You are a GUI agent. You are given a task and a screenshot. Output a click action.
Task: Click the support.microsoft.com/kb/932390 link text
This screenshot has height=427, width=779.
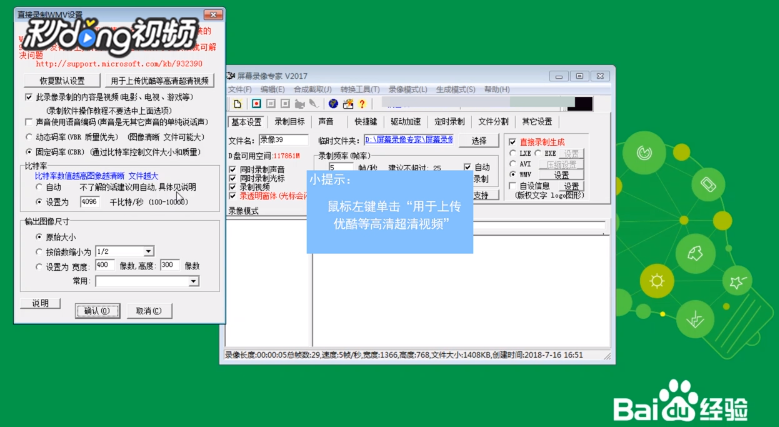119,64
